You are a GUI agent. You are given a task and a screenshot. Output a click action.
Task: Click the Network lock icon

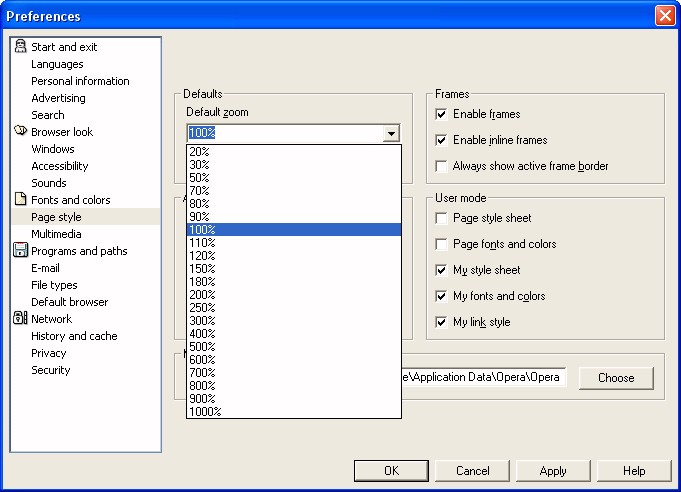coord(20,319)
